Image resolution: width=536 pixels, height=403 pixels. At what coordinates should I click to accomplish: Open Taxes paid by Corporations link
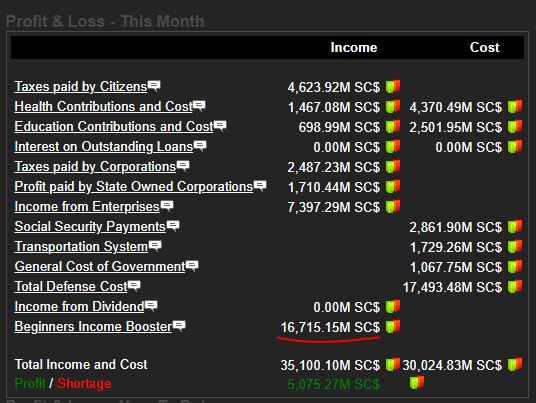(95, 166)
